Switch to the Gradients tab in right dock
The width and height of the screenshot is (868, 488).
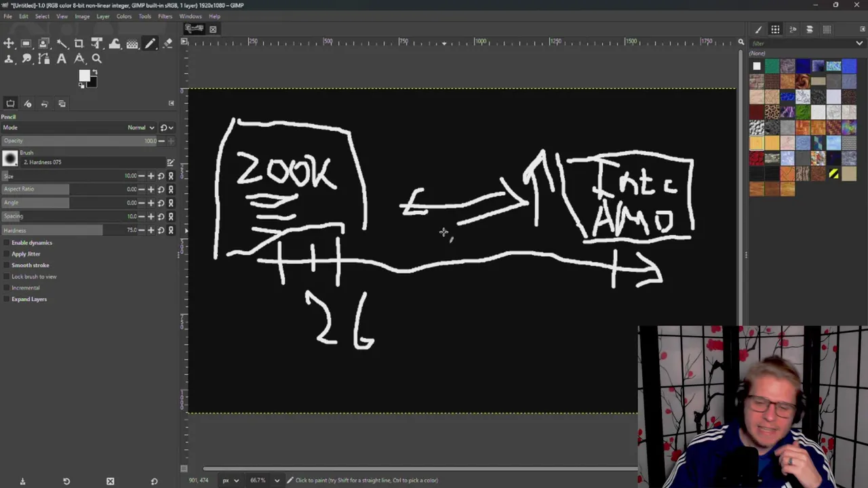[x=827, y=29]
